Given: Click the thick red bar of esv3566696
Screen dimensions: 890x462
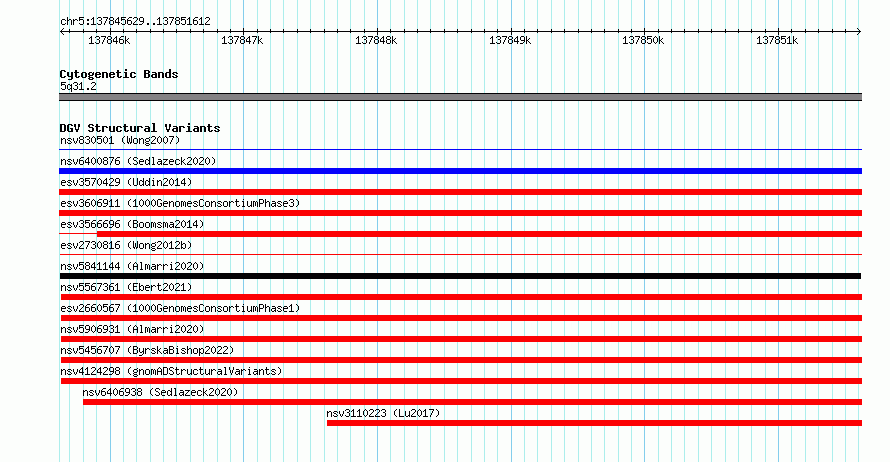Looking at the screenshot, I should pyautogui.click(x=480, y=234).
